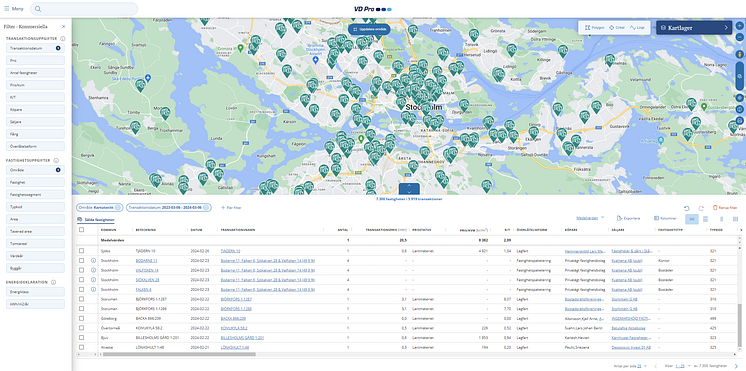
Task: Open the Energiklass filter
Action: pyautogui.click(x=35, y=292)
